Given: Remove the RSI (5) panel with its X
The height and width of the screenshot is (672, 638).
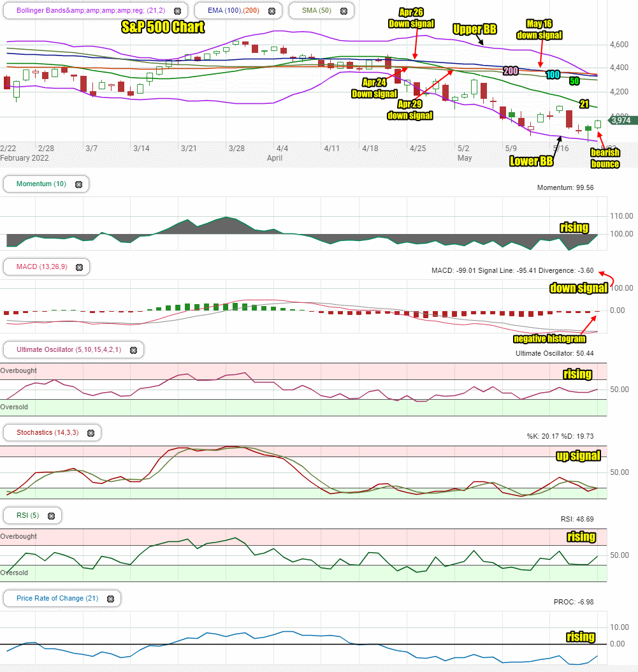Looking at the screenshot, I should pos(52,516).
